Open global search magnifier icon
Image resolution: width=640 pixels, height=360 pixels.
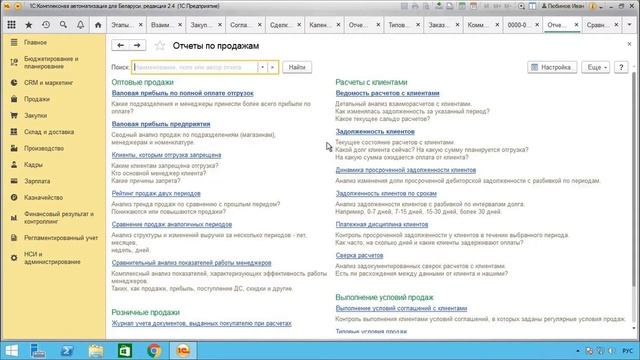pos(63,25)
